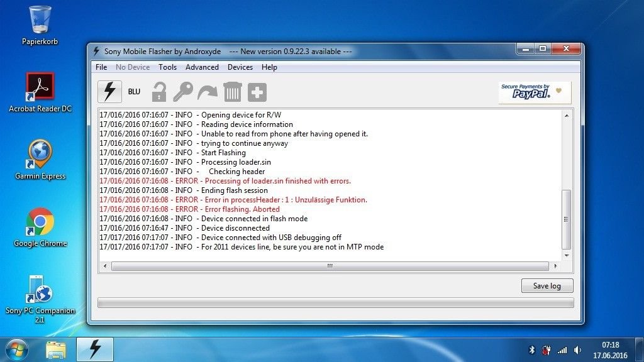Viewport: 644px width, 362px height.
Task: Click the horizontal scrollbar left arrow
Action: tap(105, 266)
